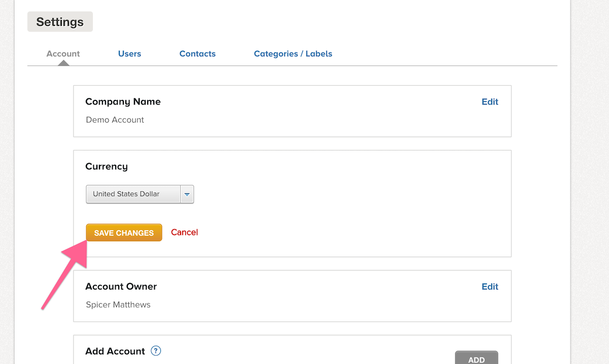Open the Contacts tab
The width and height of the screenshot is (609, 364).
[x=197, y=54]
